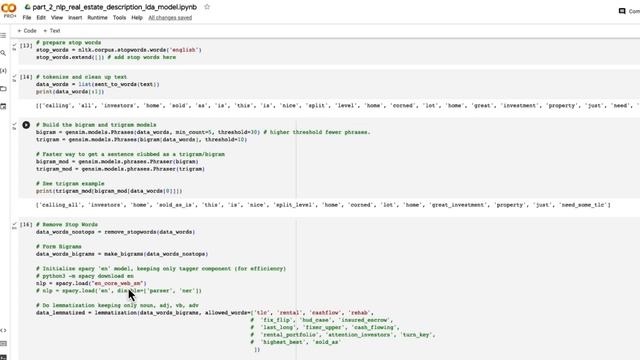The image size is (640, 360).
Task: Open the Edit menu
Action: tap(41, 18)
